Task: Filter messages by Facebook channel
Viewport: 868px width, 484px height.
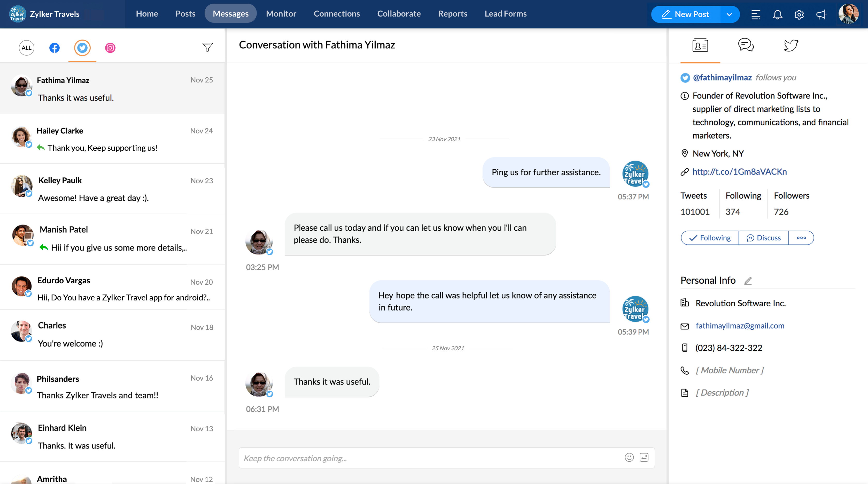Action: point(54,48)
